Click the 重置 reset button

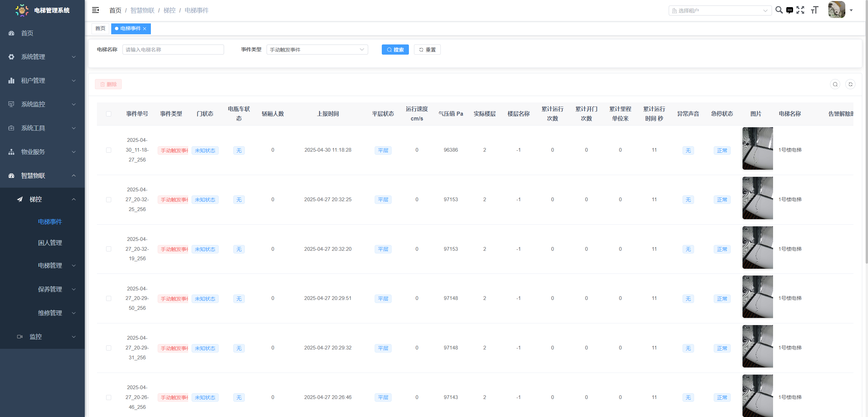point(427,50)
